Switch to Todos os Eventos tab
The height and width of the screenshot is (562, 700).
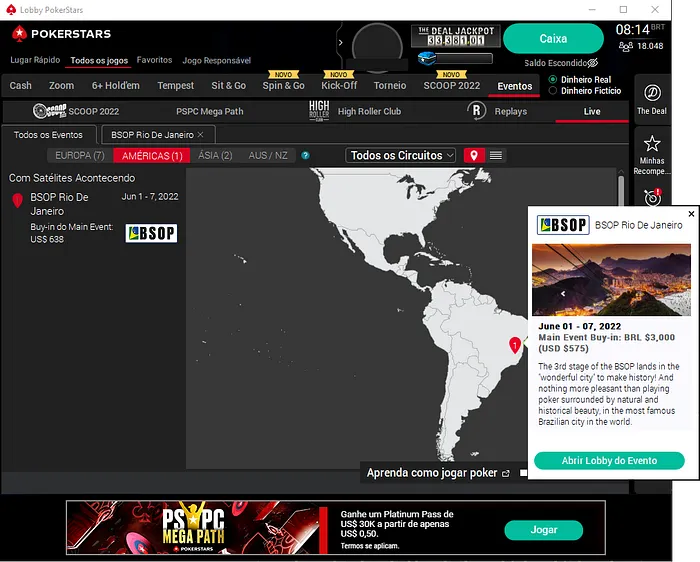coord(48,135)
